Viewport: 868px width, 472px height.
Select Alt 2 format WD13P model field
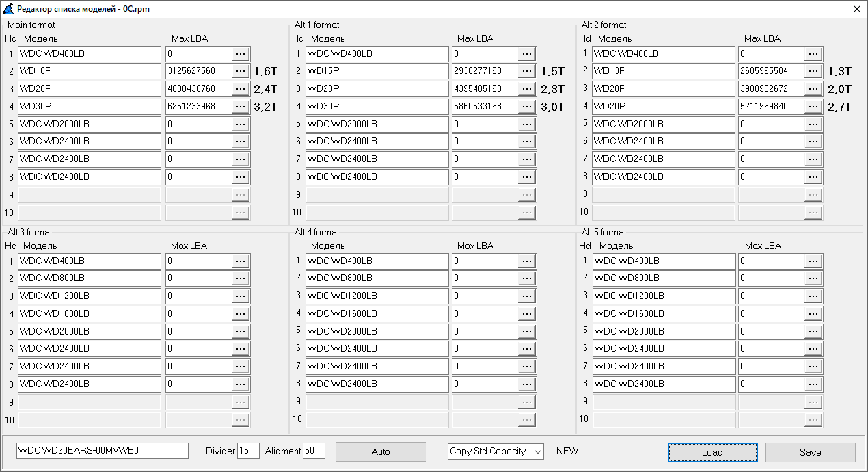pyautogui.click(x=664, y=71)
